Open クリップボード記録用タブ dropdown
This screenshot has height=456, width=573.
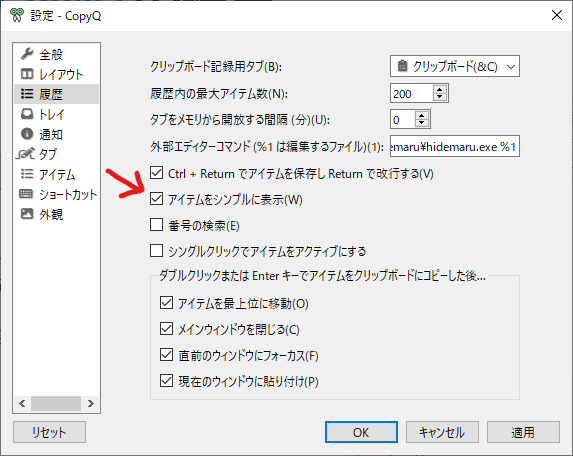click(455, 66)
